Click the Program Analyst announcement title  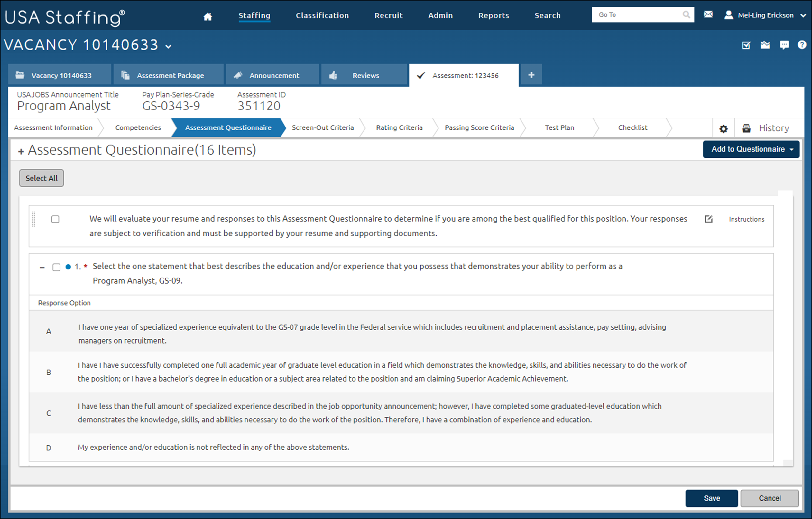63,106
